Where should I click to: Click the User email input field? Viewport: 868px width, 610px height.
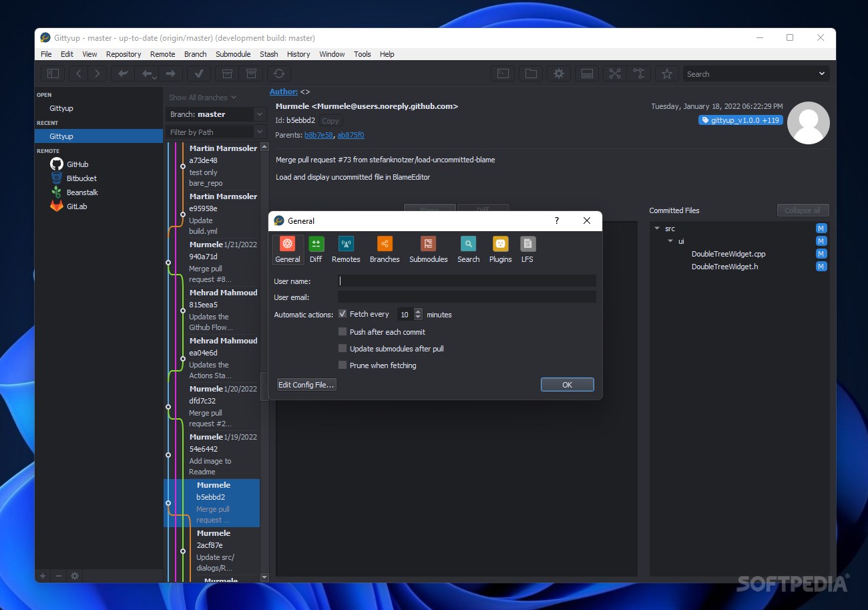coord(467,297)
